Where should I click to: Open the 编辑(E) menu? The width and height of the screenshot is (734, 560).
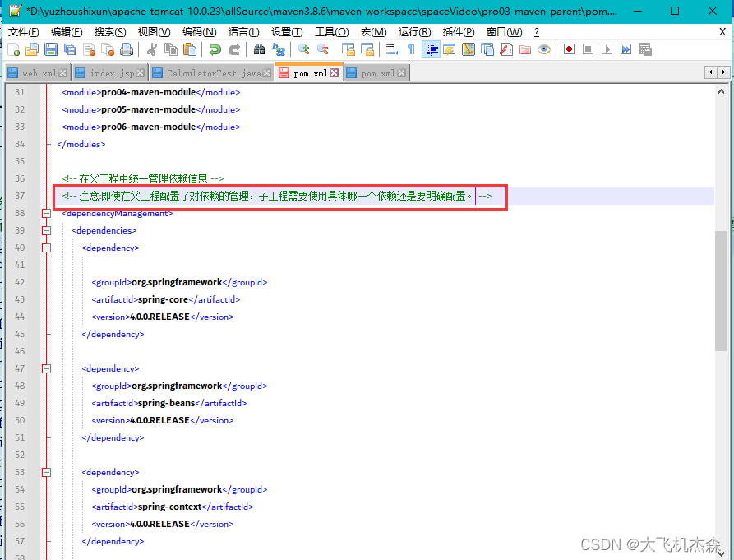pyautogui.click(x=67, y=32)
